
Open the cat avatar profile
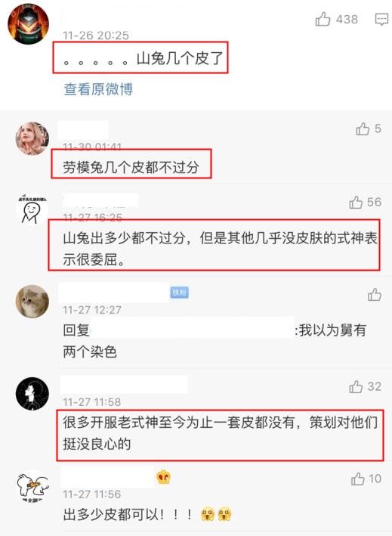(32, 301)
